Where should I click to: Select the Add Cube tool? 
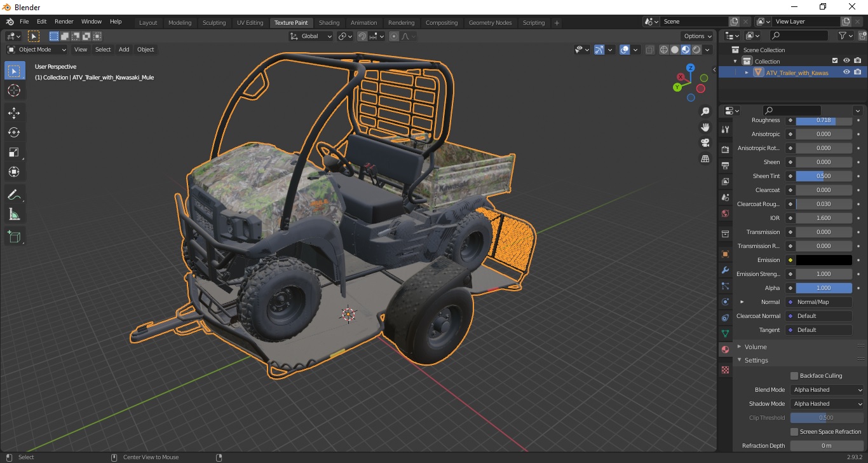15,237
